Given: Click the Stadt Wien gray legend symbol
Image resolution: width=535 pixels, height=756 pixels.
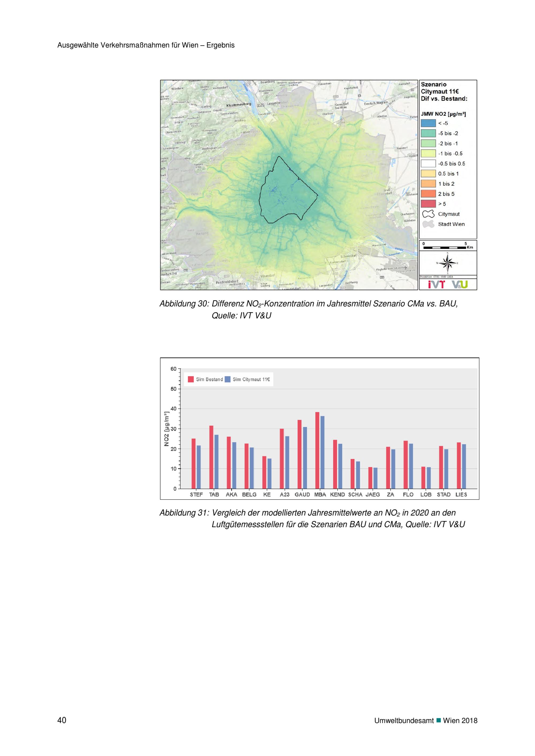Looking at the screenshot, I should pyautogui.click(x=428, y=225).
